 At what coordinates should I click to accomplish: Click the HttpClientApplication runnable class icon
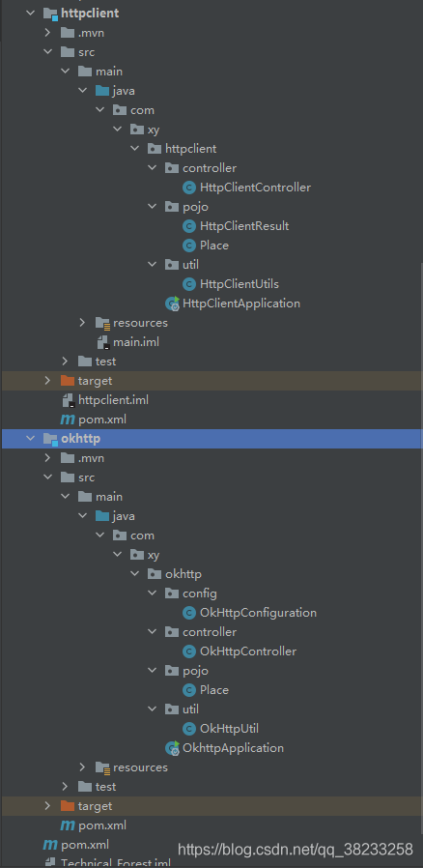[x=173, y=304]
